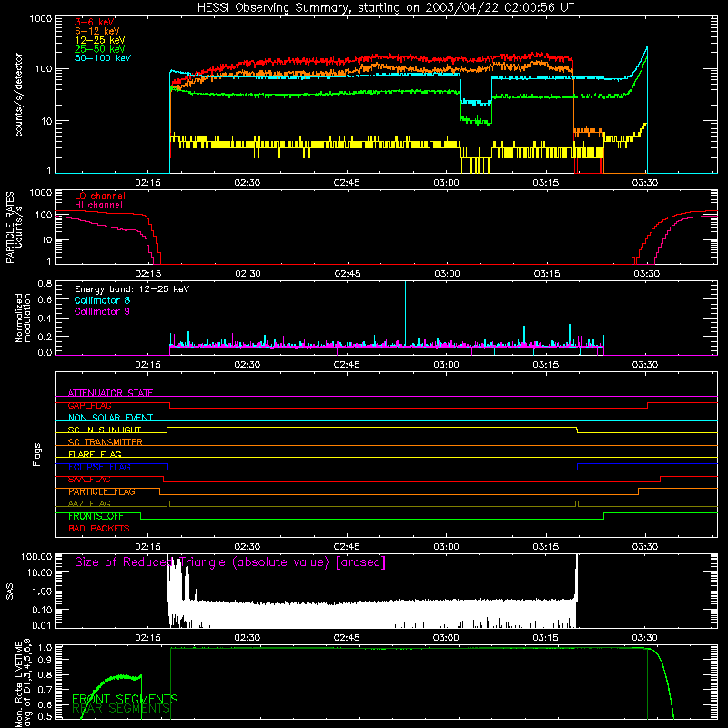Image resolution: width=728 pixels, height=728 pixels.
Task: Select the FRONTS_OFF flag label
Action: pyautogui.click(x=96, y=516)
